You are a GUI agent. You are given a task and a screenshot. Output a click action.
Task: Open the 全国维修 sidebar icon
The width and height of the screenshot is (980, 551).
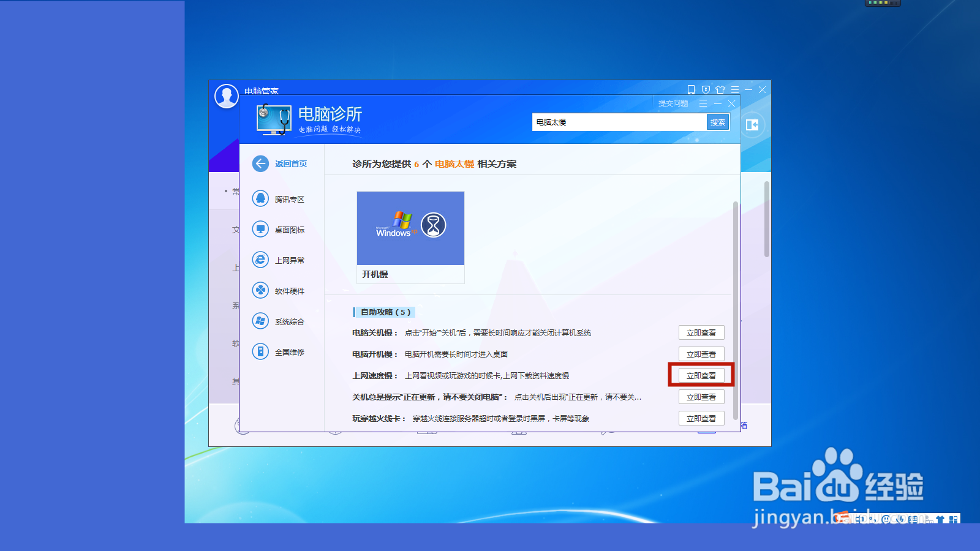pyautogui.click(x=260, y=351)
